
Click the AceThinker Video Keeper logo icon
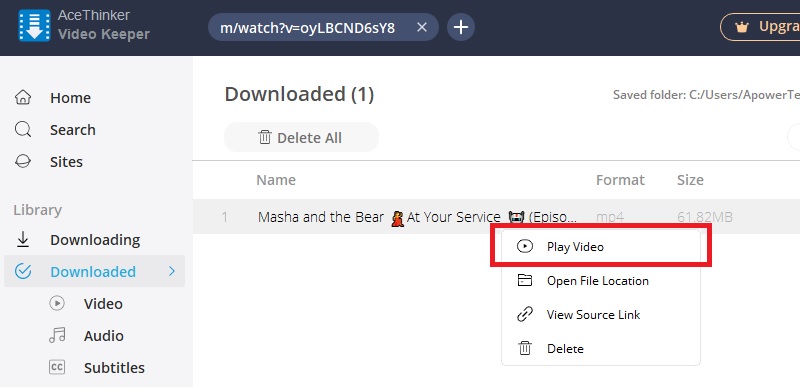(x=34, y=25)
